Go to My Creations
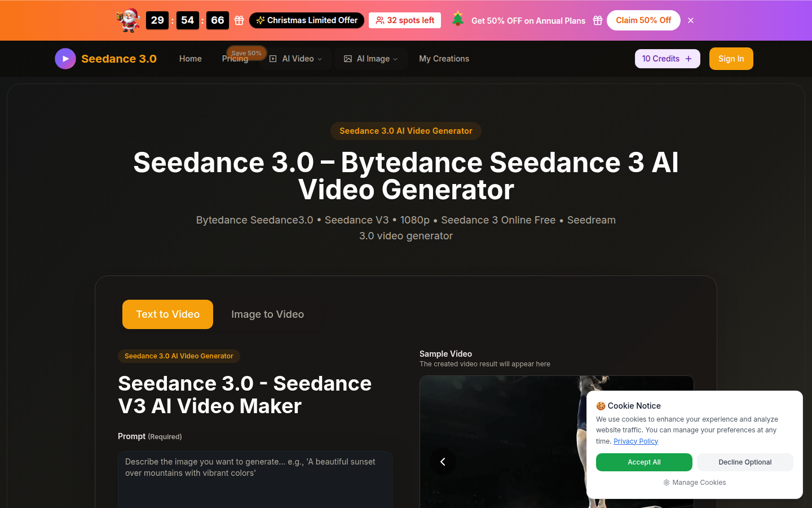Image resolution: width=812 pixels, height=508 pixels. coord(444,59)
